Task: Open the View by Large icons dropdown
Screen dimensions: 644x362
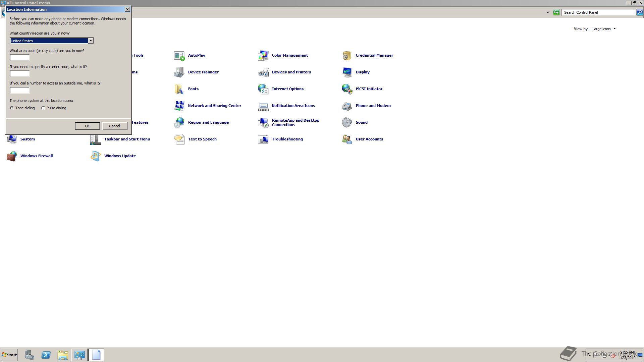Action: pyautogui.click(x=604, y=29)
